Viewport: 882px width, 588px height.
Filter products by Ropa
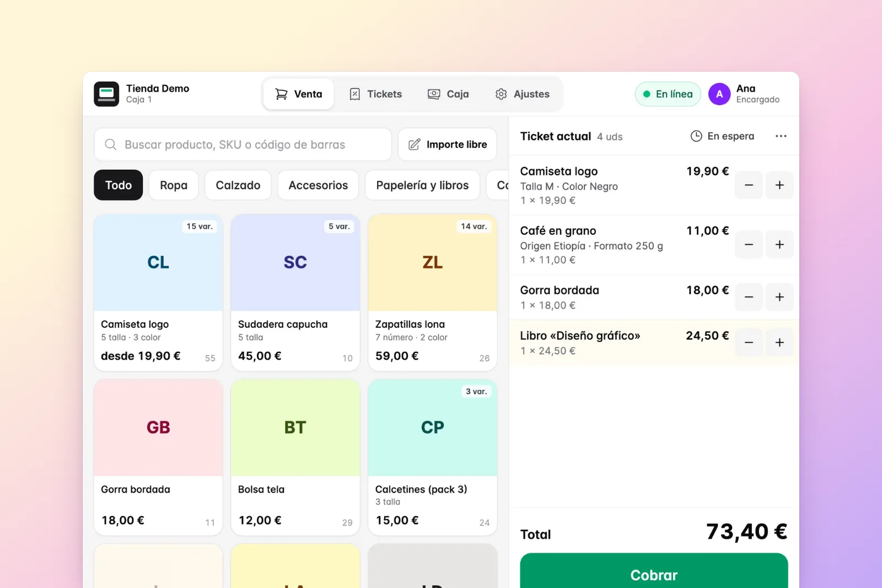[x=174, y=185]
